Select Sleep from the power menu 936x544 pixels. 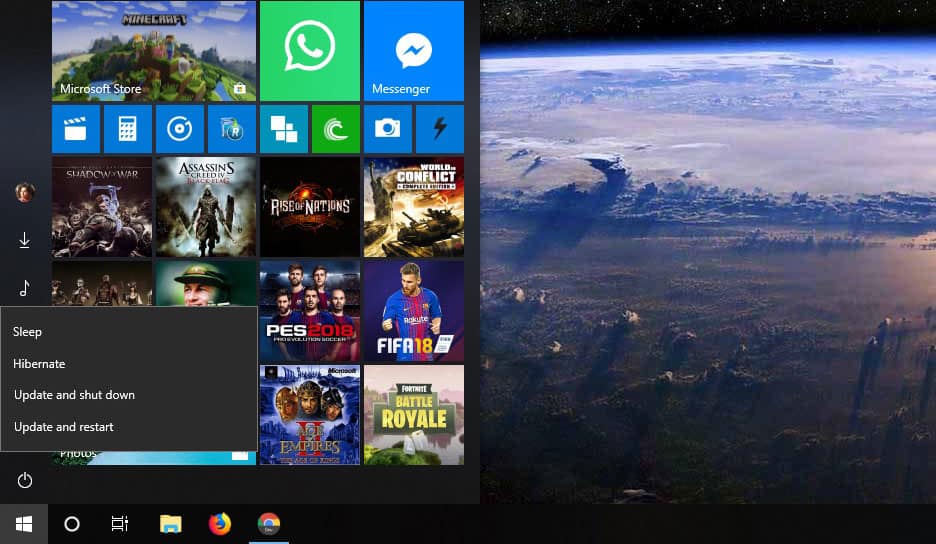[129, 332]
